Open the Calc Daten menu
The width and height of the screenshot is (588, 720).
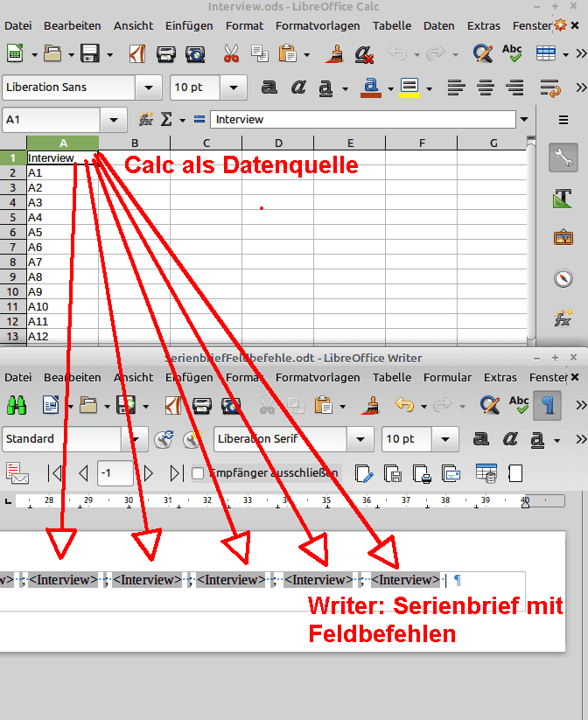tap(438, 25)
